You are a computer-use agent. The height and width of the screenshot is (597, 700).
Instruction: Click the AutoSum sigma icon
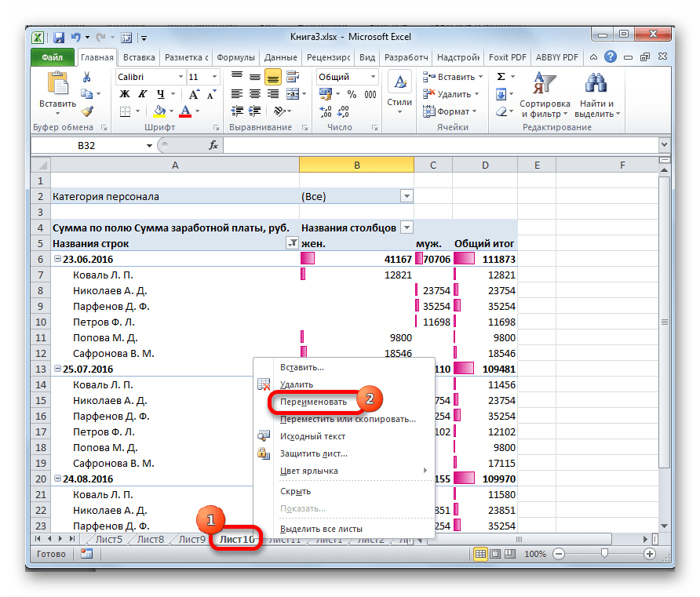[501, 77]
